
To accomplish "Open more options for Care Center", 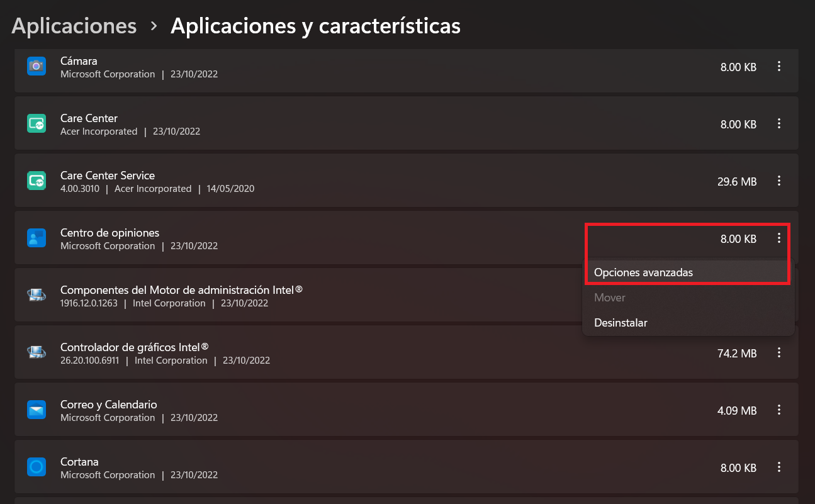I will [x=779, y=124].
